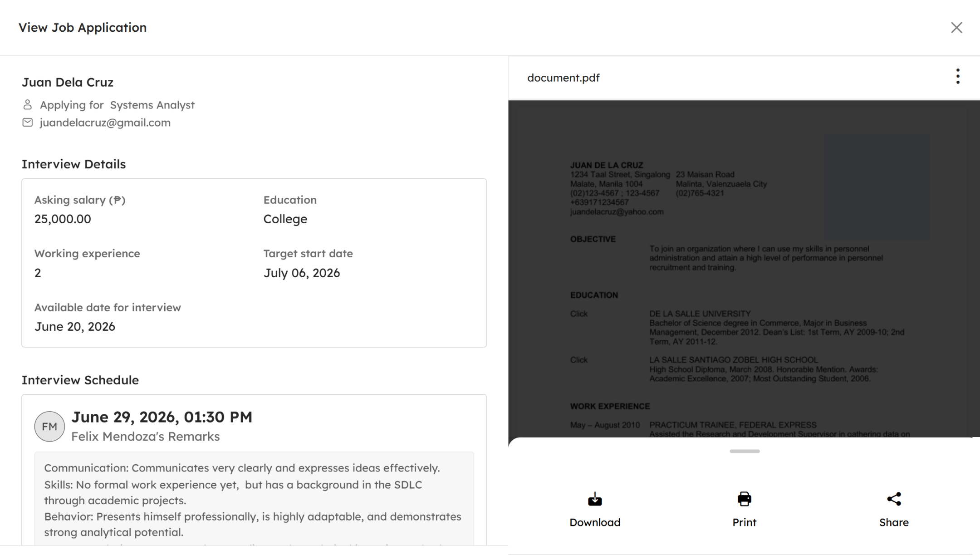Click the Print icon
Viewport: 980px width, 555px height.
click(x=744, y=499)
